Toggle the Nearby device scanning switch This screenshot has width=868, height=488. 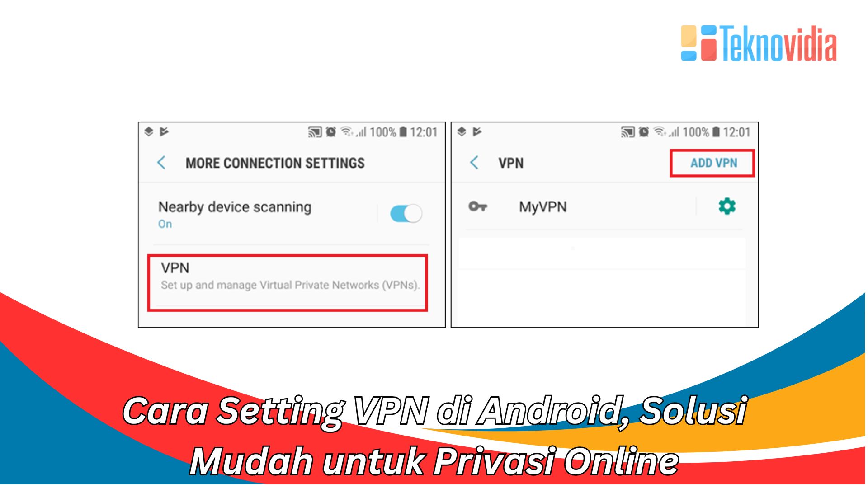pos(406,214)
